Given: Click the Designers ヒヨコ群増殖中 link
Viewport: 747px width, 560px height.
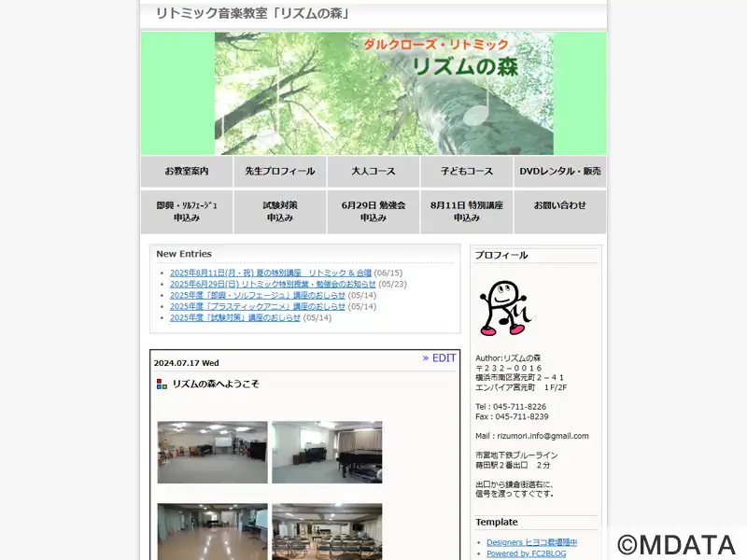Looking at the screenshot, I should tap(531, 542).
